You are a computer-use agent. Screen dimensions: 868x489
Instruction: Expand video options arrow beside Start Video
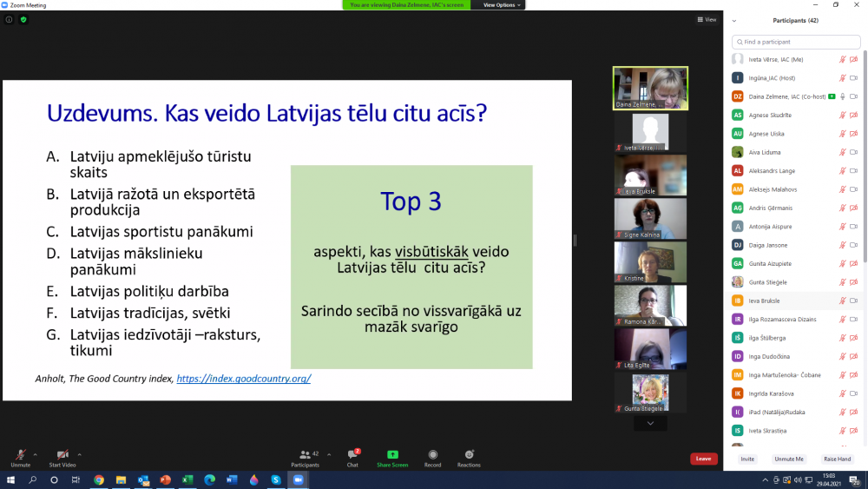[80, 453]
